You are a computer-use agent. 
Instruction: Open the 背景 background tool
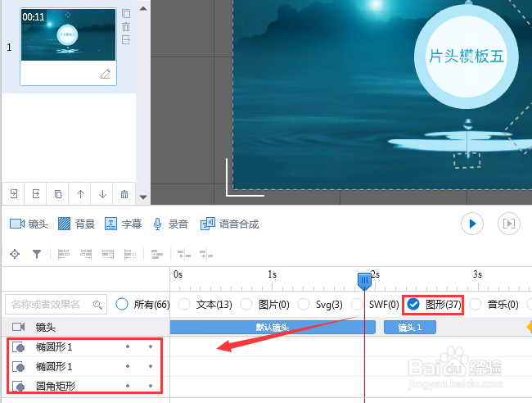pyautogui.click(x=76, y=224)
